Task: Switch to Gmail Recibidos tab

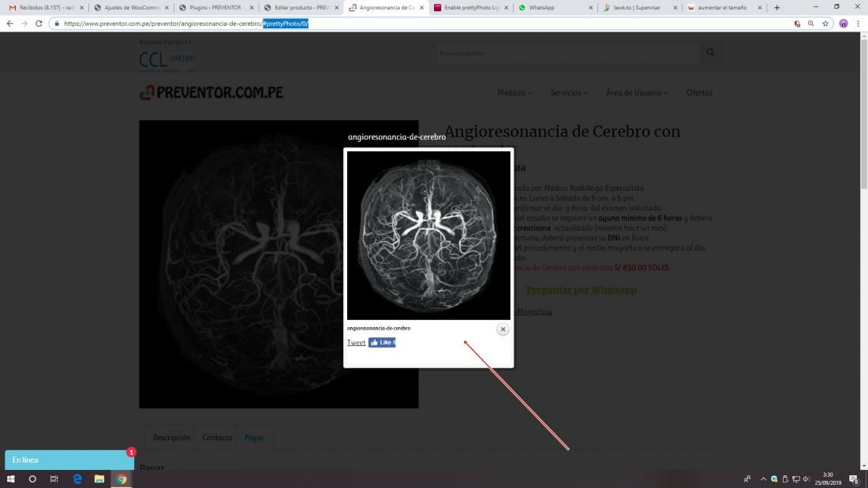Action: point(46,8)
